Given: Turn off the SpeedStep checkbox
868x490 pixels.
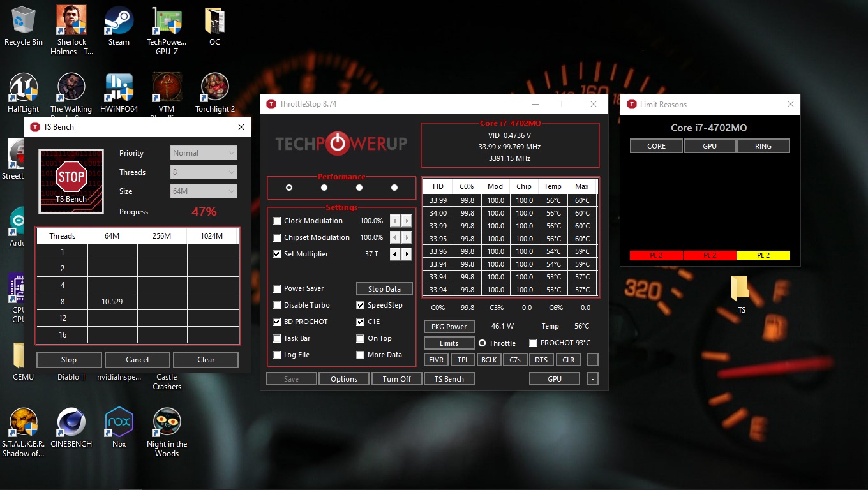Looking at the screenshot, I should click(x=361, y=306).
